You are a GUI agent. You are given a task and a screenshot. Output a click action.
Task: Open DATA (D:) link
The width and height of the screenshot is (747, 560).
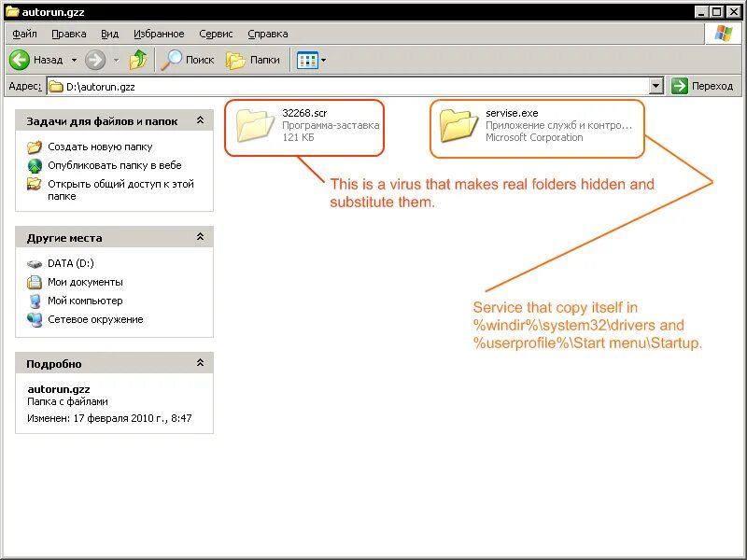[71, 263]
